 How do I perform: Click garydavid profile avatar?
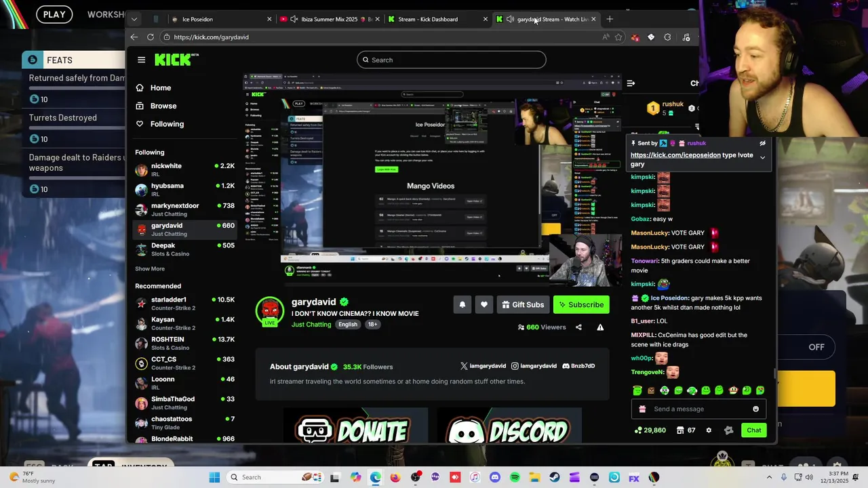click(270, 311)
